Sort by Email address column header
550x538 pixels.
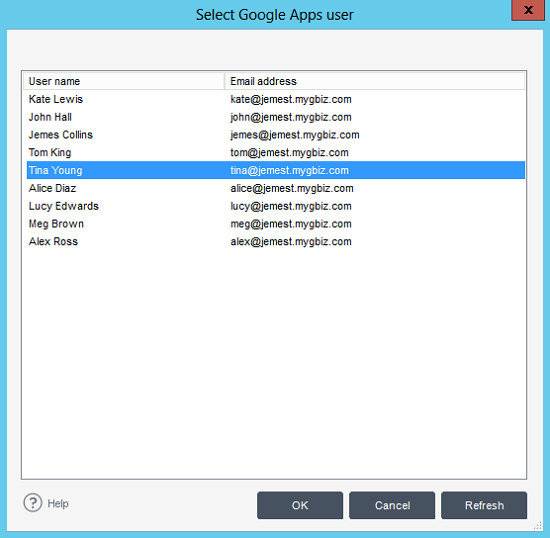point(374,81)
